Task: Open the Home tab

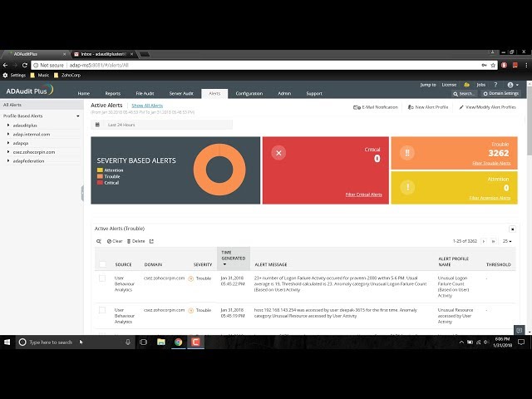Action: click(x=83, y=93)
